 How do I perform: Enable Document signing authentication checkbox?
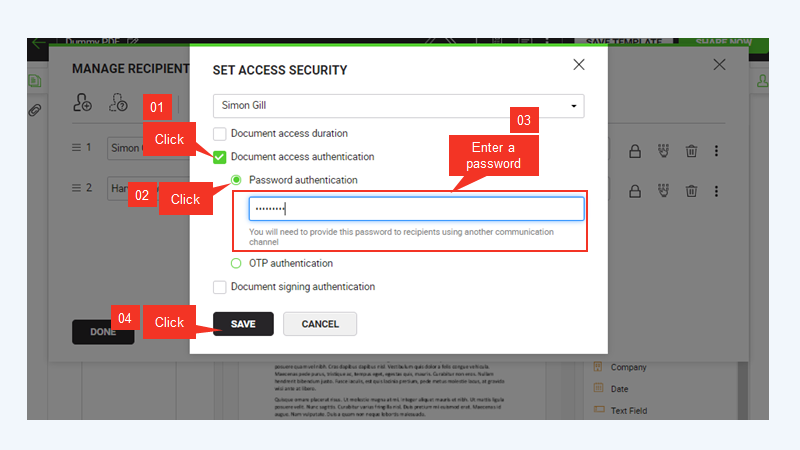(x=219, y=287)
